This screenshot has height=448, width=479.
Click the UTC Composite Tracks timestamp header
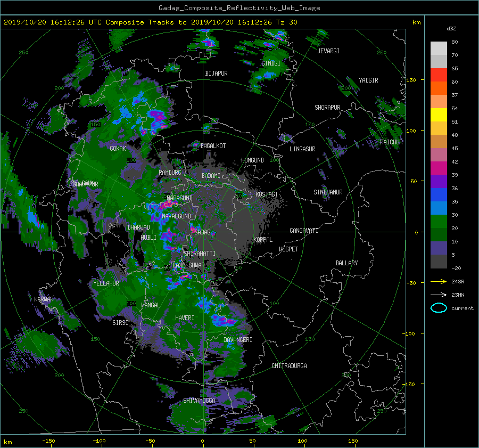coord(150,22)
